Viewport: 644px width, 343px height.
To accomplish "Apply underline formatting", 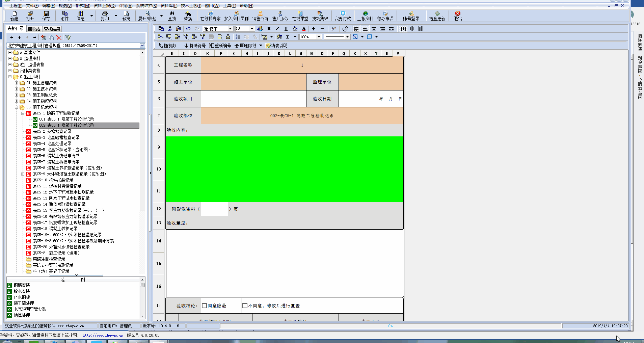I will point(286,29).
